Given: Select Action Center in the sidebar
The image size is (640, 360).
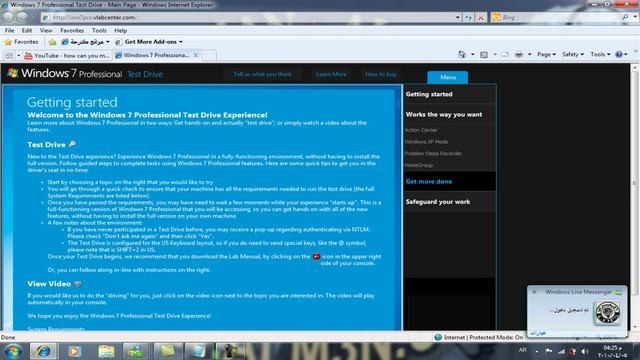Looking at the screenshot, I should tap(421, 130).
